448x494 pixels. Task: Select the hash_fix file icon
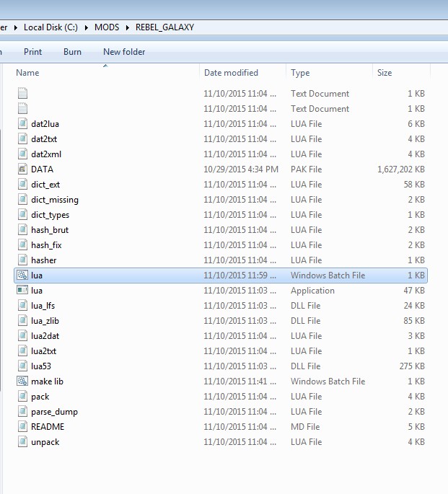click(22, 244)
